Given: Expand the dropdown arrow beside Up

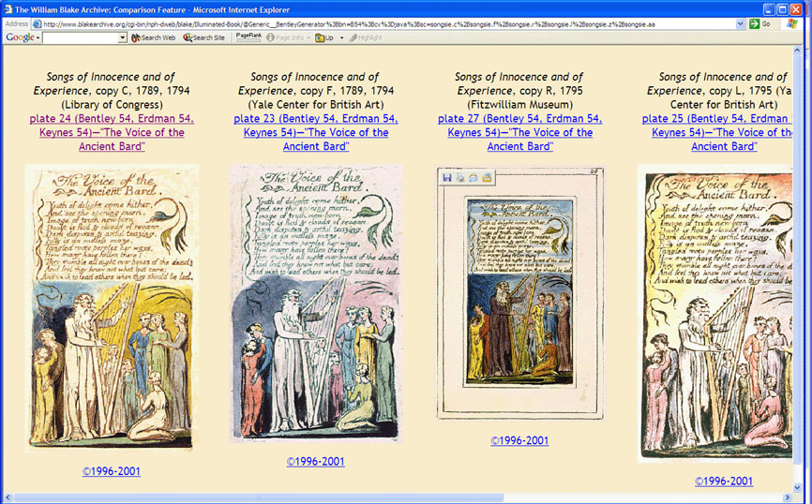Looking at the screenshot, I should coord(342,37).
